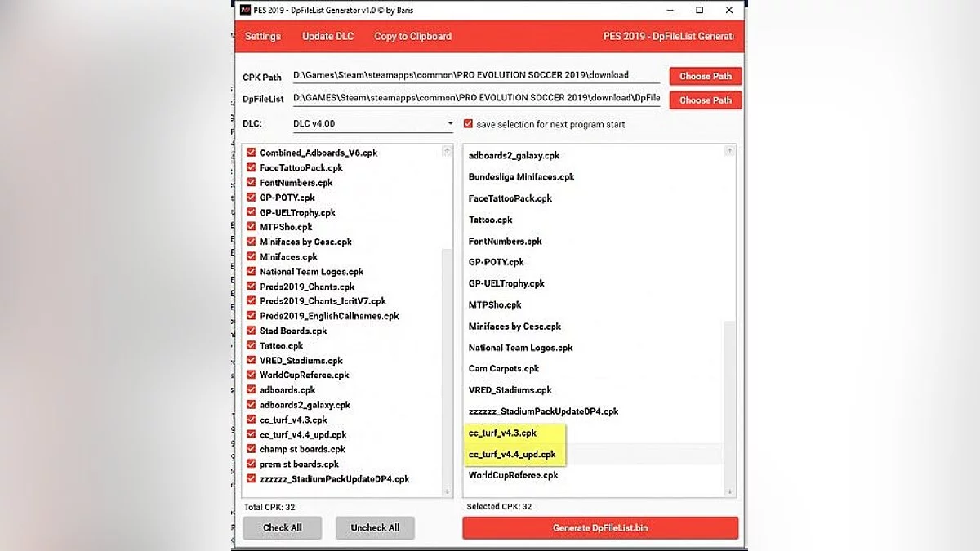Uncheck adboards2_galaxy.cpk in left list
The image size is (980, 551).
[252, 405]
